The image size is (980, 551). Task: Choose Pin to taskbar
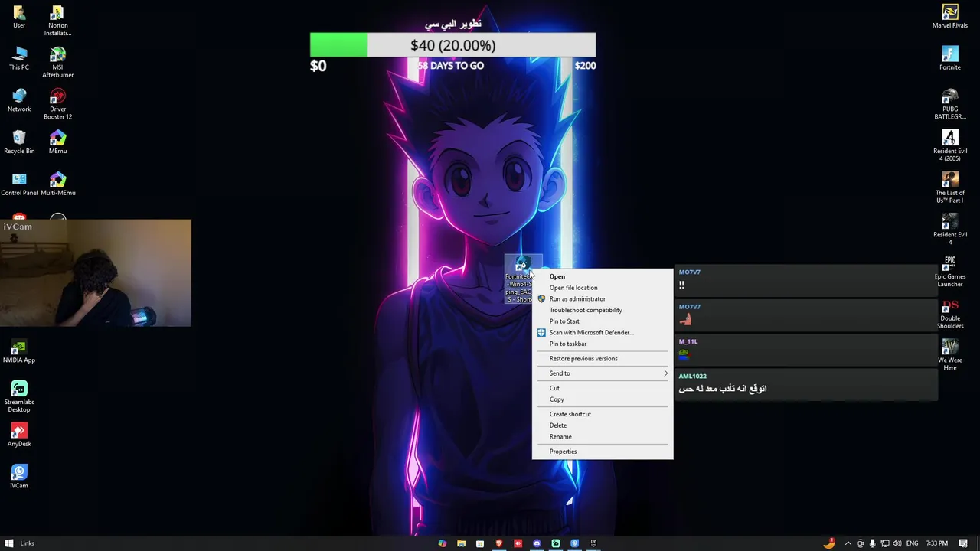click(603, 344)
